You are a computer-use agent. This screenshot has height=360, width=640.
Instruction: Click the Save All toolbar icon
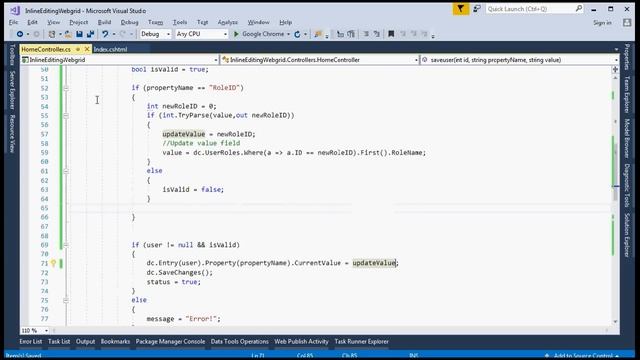(x=90, y=34)
